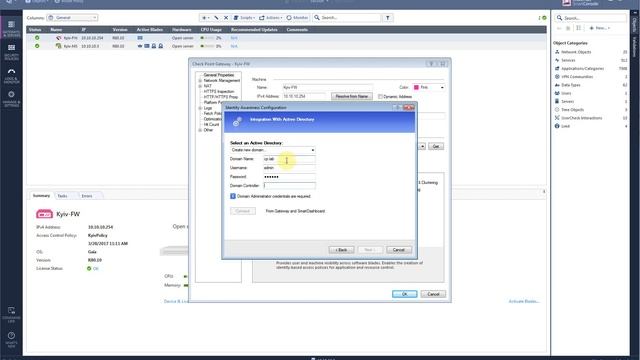This screenshot has height=360, width=640.
Task: Expand the Other tree node
Action: point(200,130)
